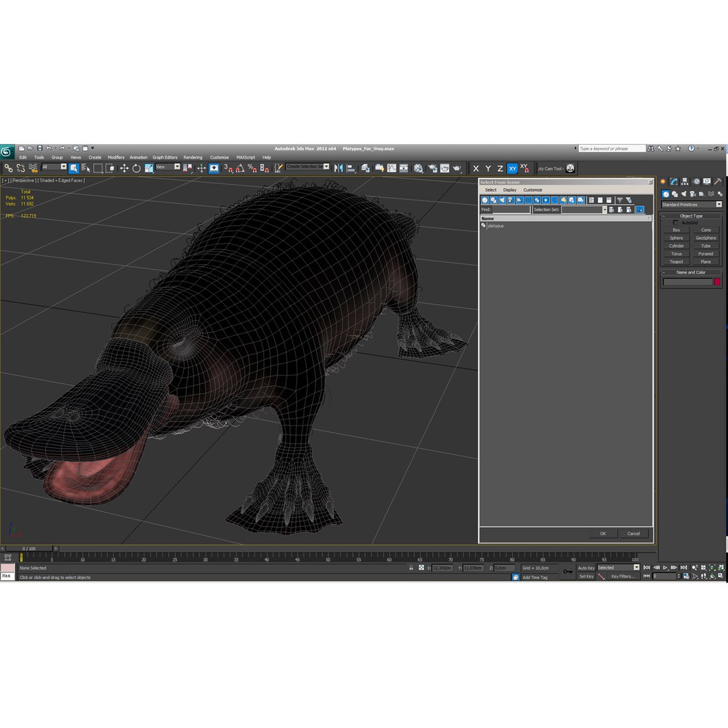Open the selection filter All dropdown

pos(55,167)
